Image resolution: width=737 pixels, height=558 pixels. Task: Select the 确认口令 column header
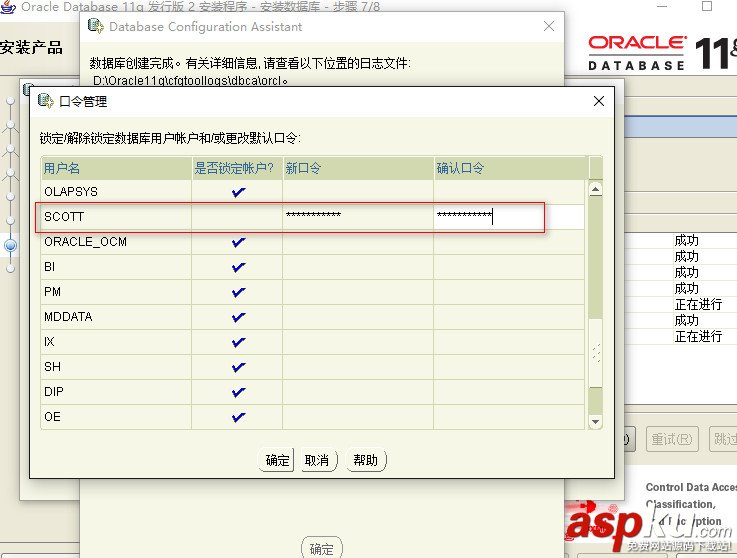[510, 168]
